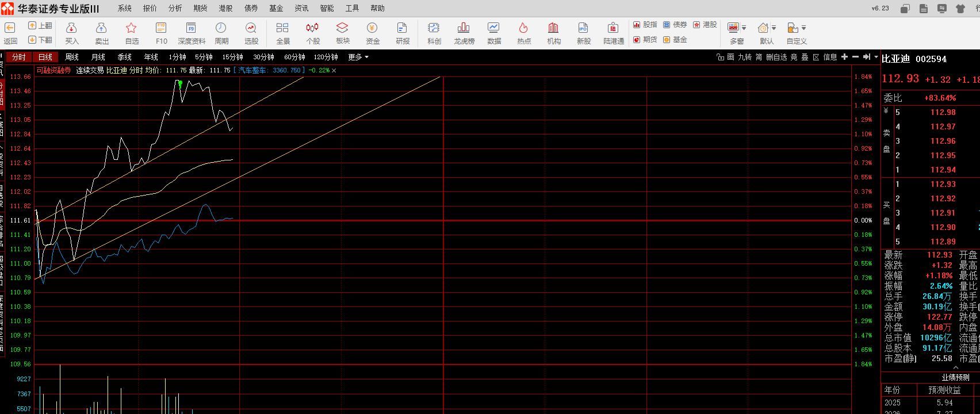The width and height of the screenshot is (980, 414).
Task: Open the 默认 layout dropdown arrow
Action: 774,28
